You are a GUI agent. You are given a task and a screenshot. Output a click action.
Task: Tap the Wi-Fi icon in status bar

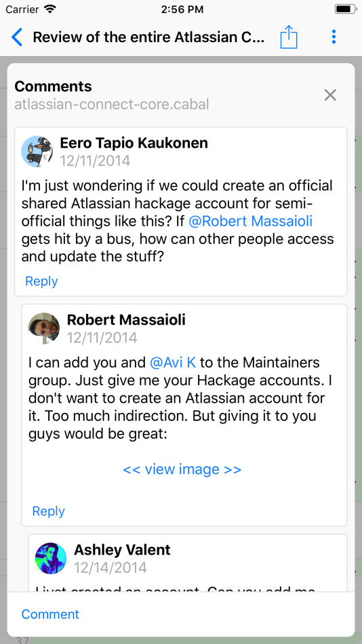[50, 9]
